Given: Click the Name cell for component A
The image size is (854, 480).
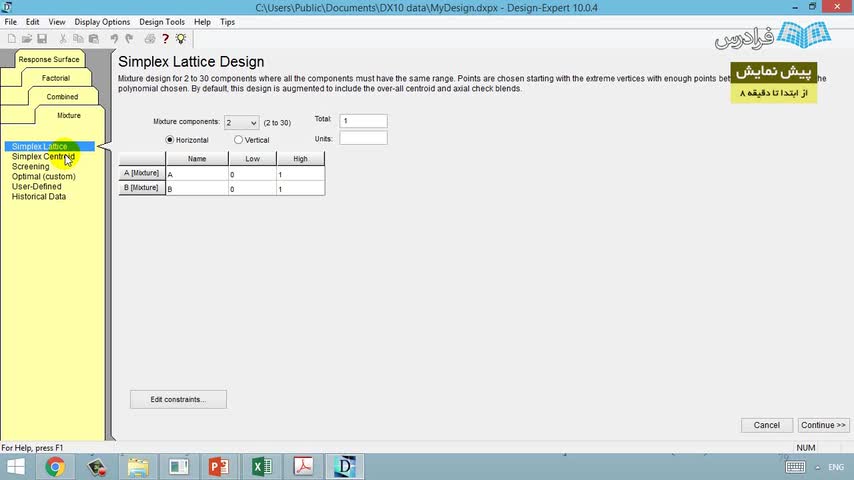Looking at the screenshot, I should [x=197, y=174].
